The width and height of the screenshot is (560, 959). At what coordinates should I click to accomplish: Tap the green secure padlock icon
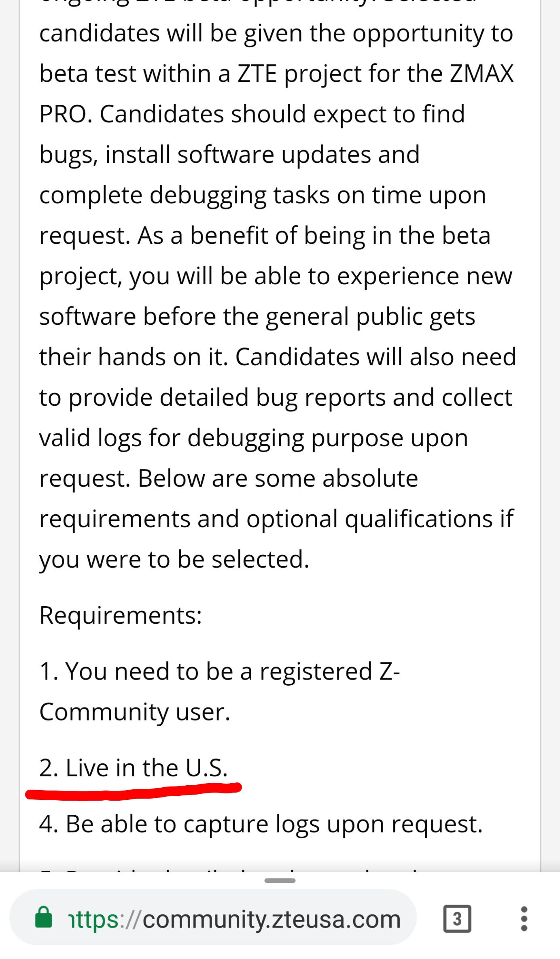click(x=43, y=917)
